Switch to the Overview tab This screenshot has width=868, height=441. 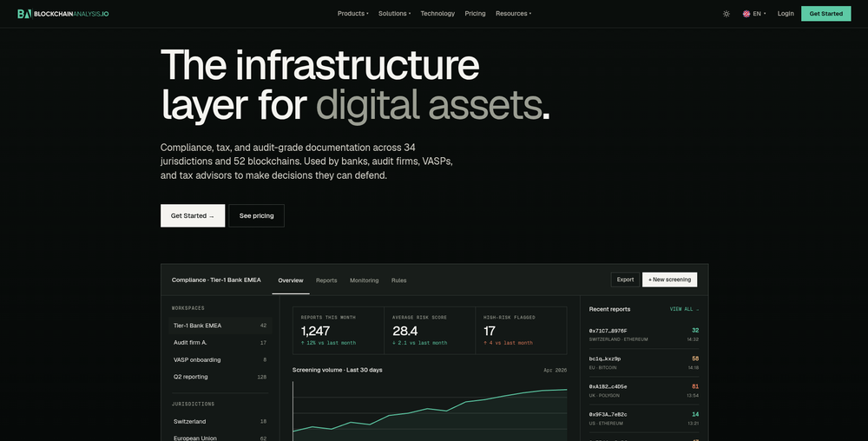[291, 280]
